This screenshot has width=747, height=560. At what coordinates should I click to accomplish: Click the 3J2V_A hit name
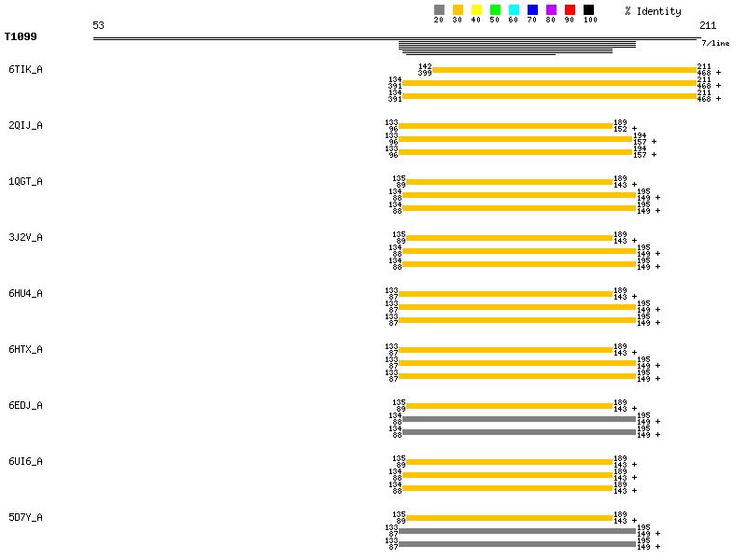point(25,238)
